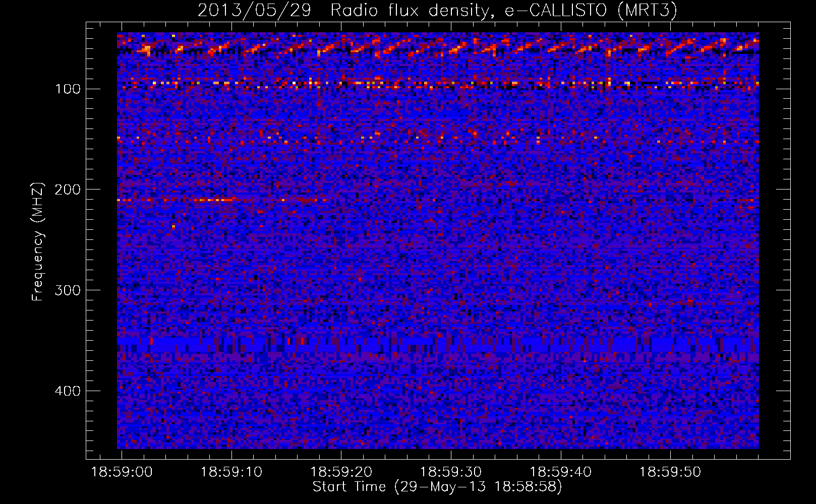The height and width of the screenshot is (504, 816).
Task: Click the 100 frequency tick label
Action: 68,89
